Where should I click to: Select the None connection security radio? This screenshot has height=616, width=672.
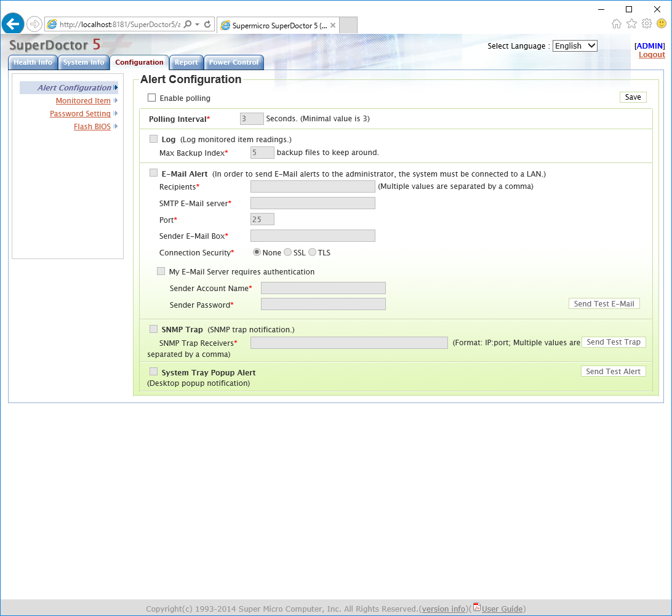(257, 252)
